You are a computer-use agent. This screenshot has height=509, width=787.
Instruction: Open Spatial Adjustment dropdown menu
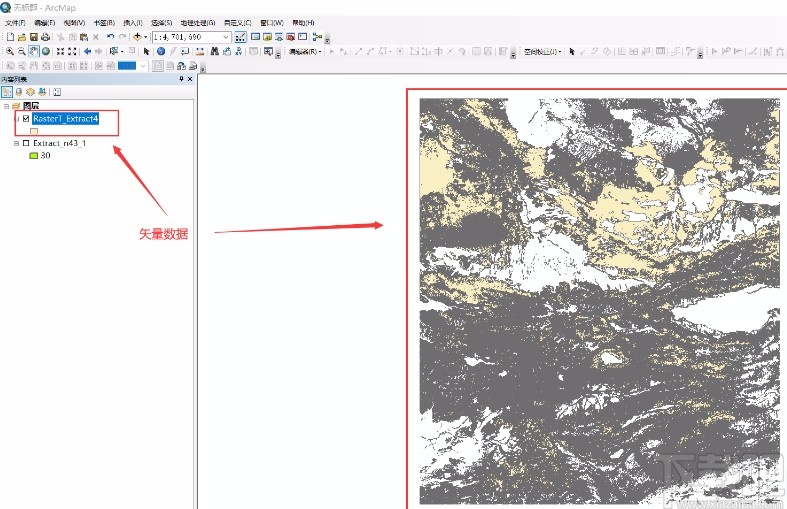coord(542,51)
